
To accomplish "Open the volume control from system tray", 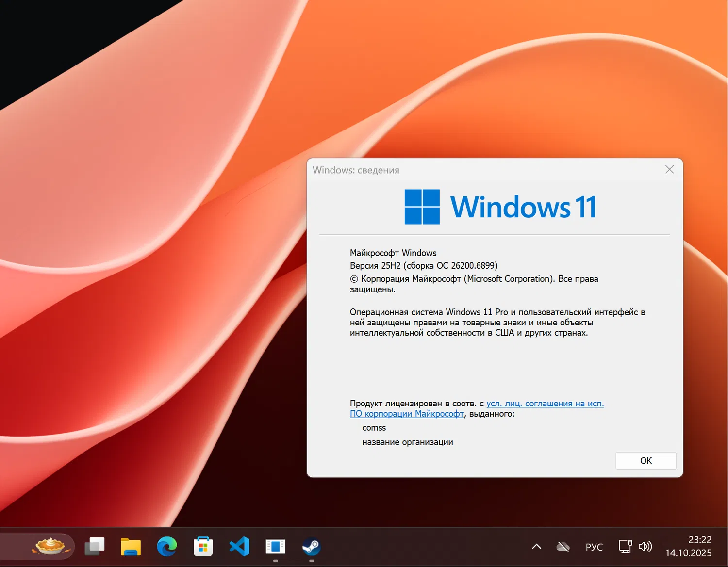I will (646, 546).
